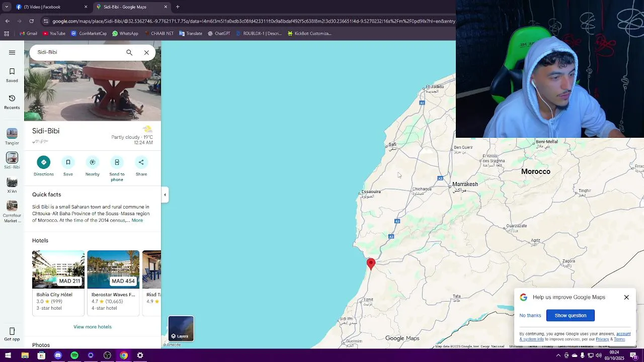Click Safi label on the map

point(392,144)
